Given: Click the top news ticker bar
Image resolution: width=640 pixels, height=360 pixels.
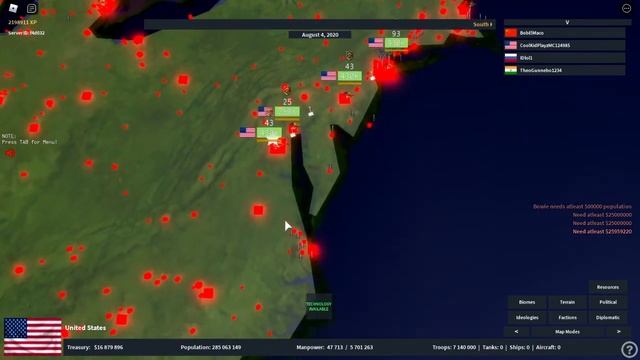Looking at the screenshot, I should (320, 24).
